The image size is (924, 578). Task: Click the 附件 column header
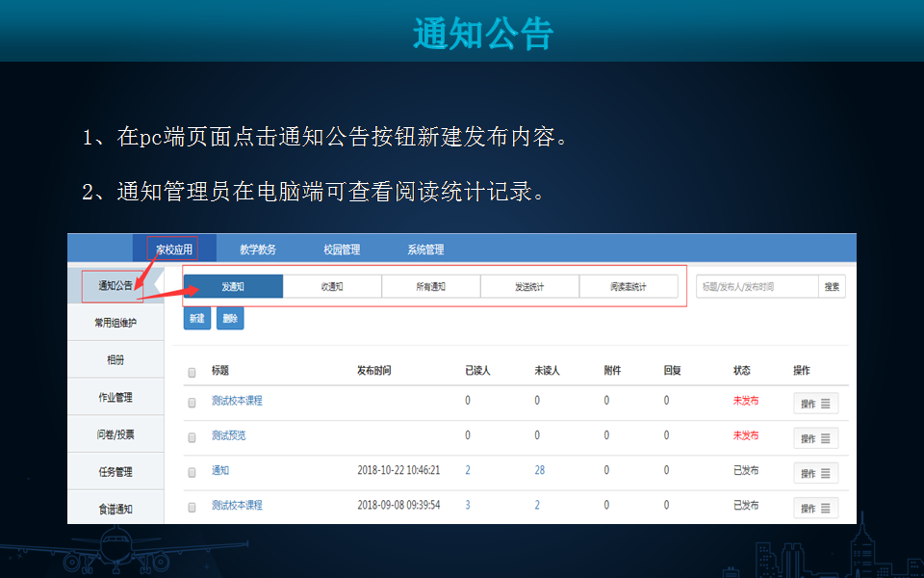click(612, 370)
